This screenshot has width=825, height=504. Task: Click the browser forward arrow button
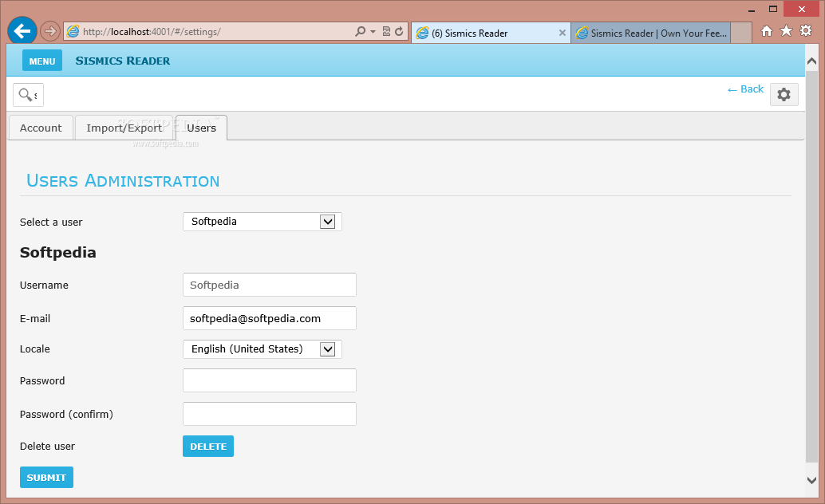[50, 32]
